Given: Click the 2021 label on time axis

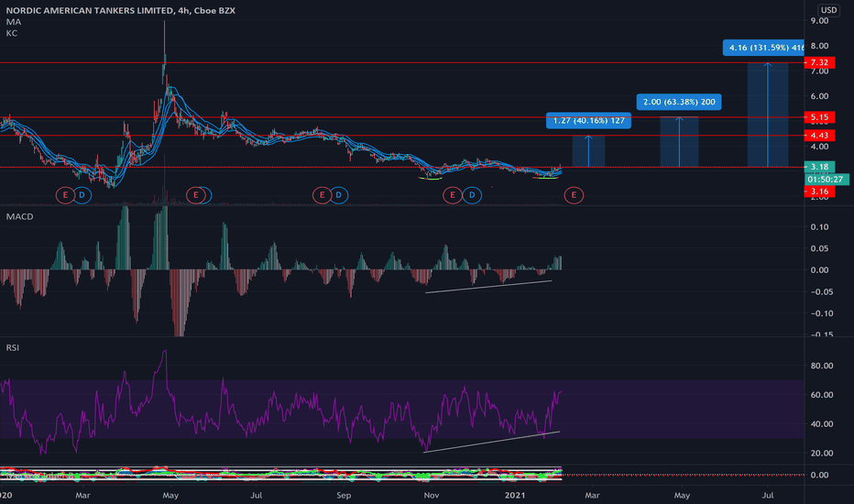Looking at the screenshot, I should pos(515,495).
